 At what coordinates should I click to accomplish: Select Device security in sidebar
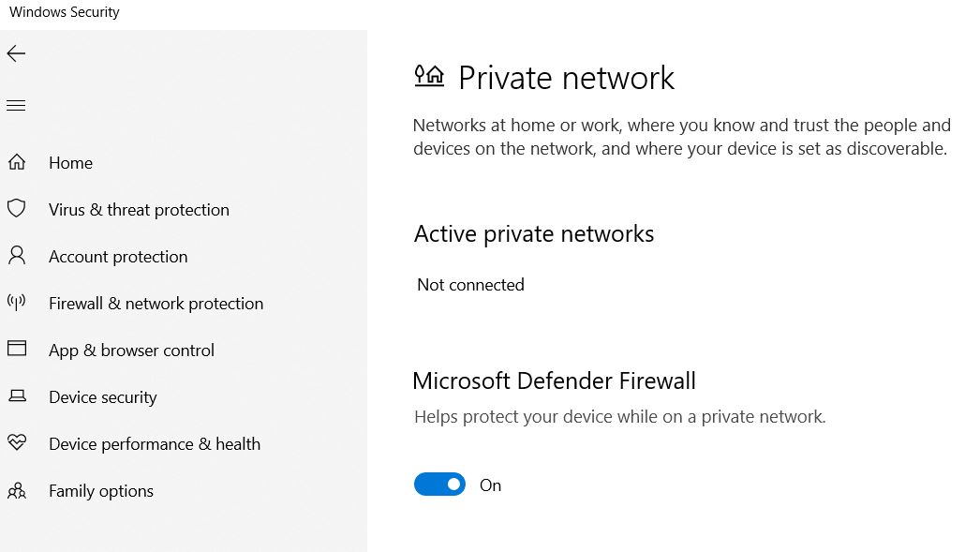pyautogui.click(x=102, y=397)
